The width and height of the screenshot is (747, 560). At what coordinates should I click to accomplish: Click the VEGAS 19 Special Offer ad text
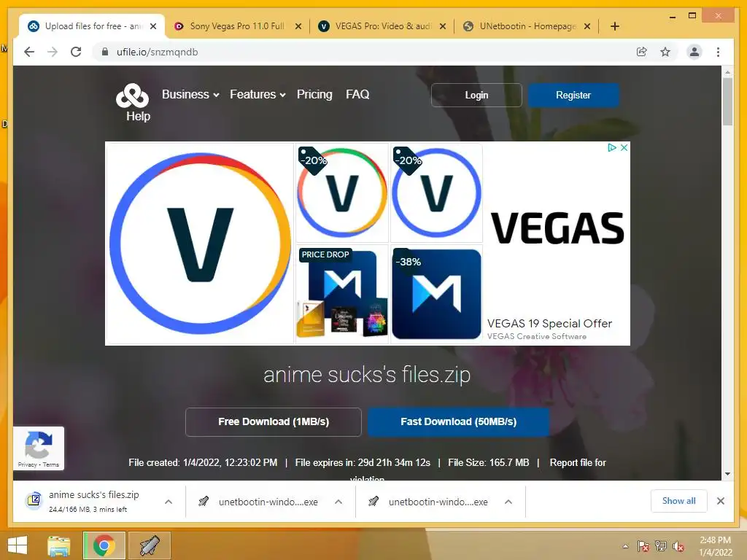(549, 323)
